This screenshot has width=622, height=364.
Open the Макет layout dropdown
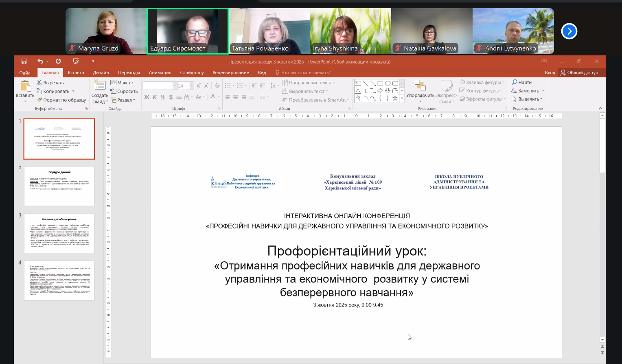coord(122,83)
